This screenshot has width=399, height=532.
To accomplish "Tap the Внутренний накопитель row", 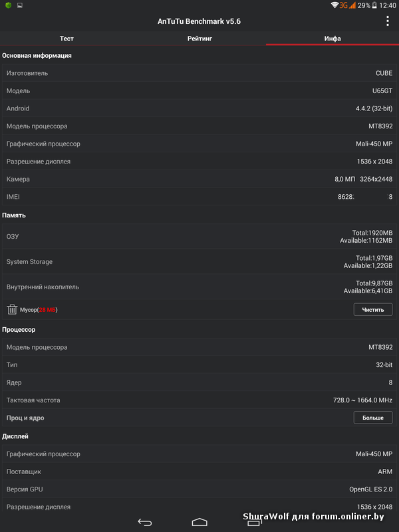I will (x=199, y=287).
